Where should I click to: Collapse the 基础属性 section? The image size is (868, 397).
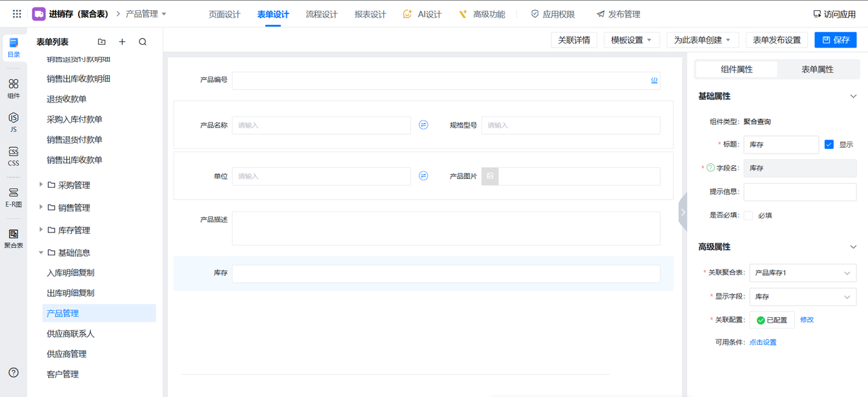tap(853, 96)
